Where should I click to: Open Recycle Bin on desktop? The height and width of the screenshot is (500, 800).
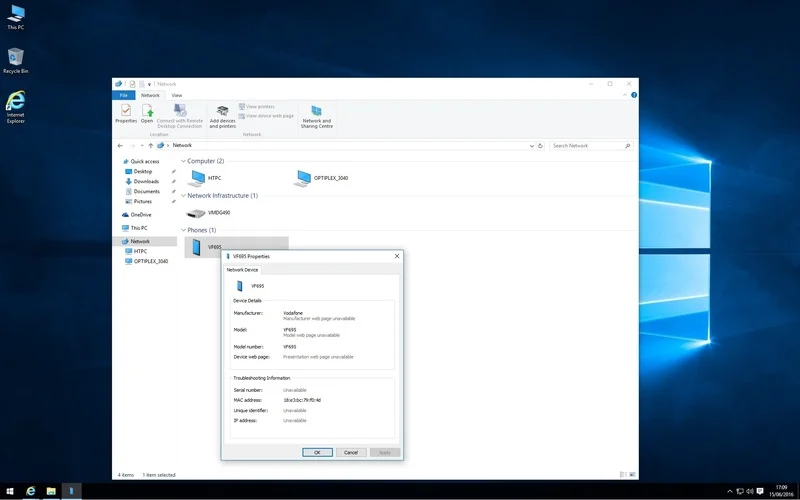[15, 61]
